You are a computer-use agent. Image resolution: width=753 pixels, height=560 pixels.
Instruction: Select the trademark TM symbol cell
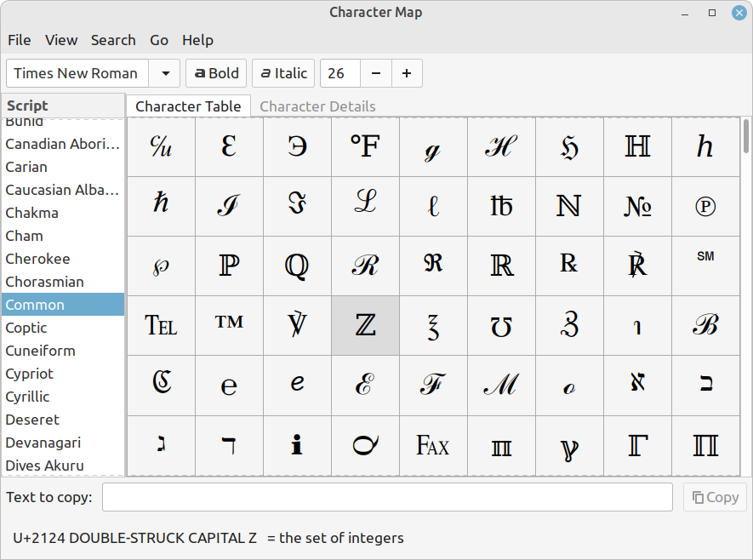pyautogui.click(x=229, y=325)
